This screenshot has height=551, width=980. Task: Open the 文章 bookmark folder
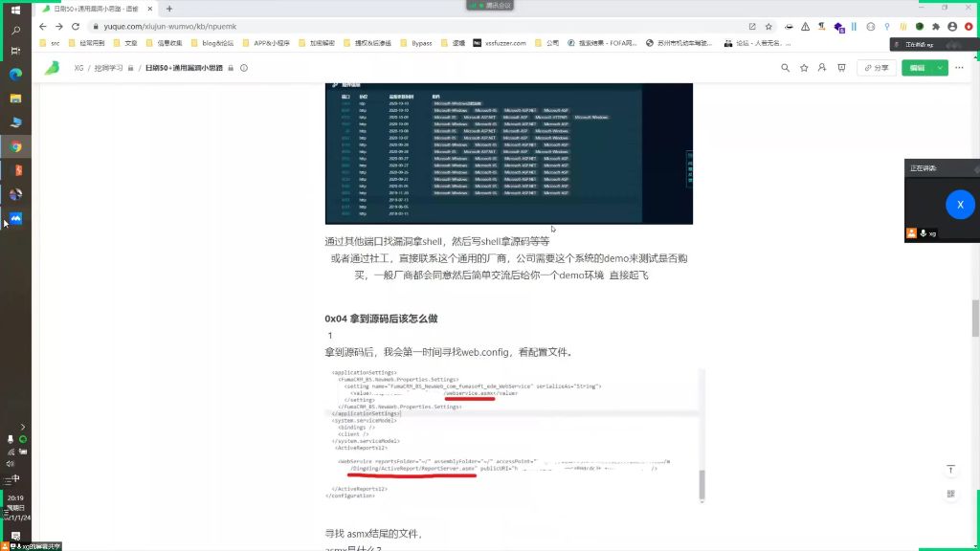point(125,43)
